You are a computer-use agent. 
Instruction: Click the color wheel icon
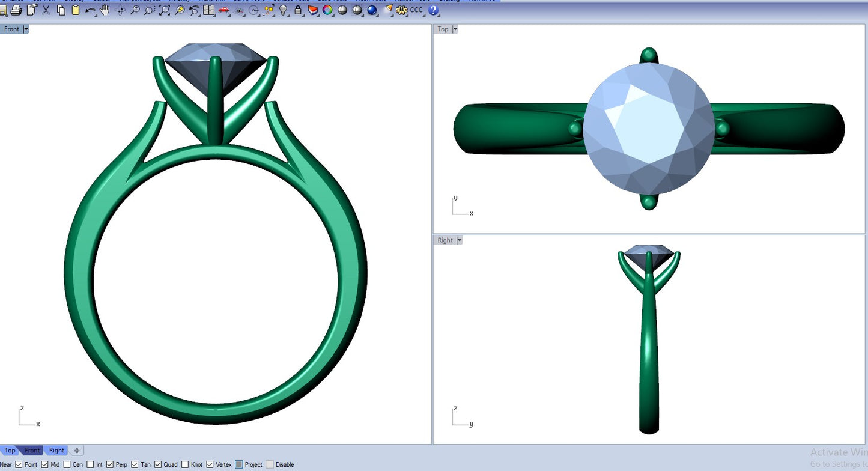pos(327,10)
